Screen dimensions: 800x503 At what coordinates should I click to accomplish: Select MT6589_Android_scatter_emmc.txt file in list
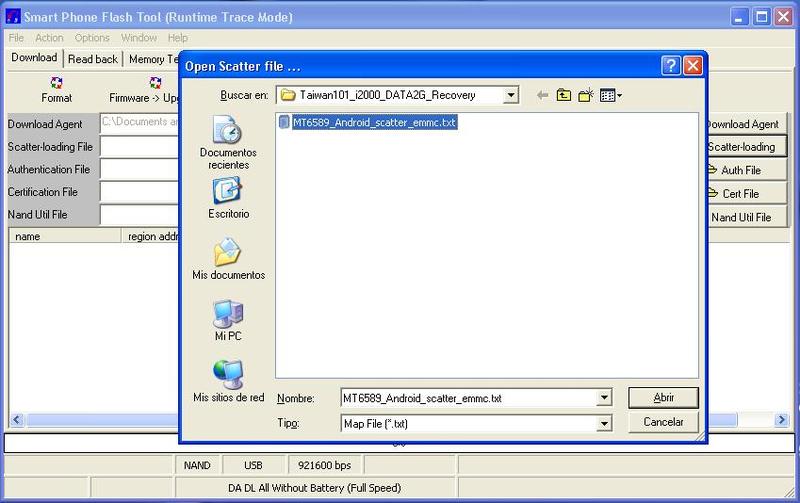368,122
